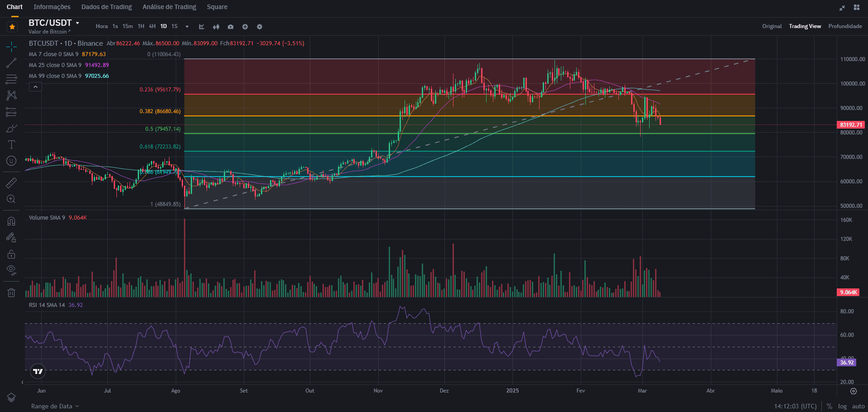Open the Valor de Bitcoin link

click(x=49, y=32)
